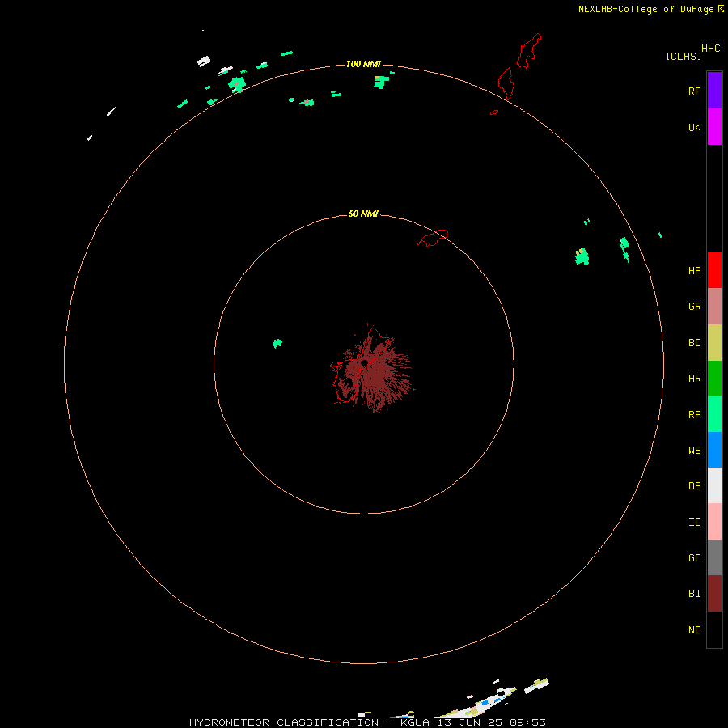Click the BI legend label
728x728 pixels.
click(694, 594)
